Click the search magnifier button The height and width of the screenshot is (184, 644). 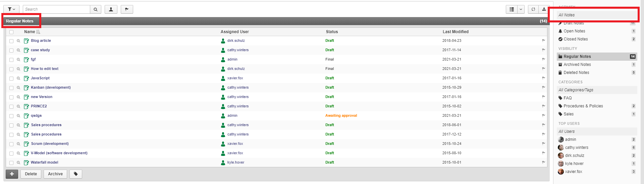pyautogui.click(x=95, y=9)
